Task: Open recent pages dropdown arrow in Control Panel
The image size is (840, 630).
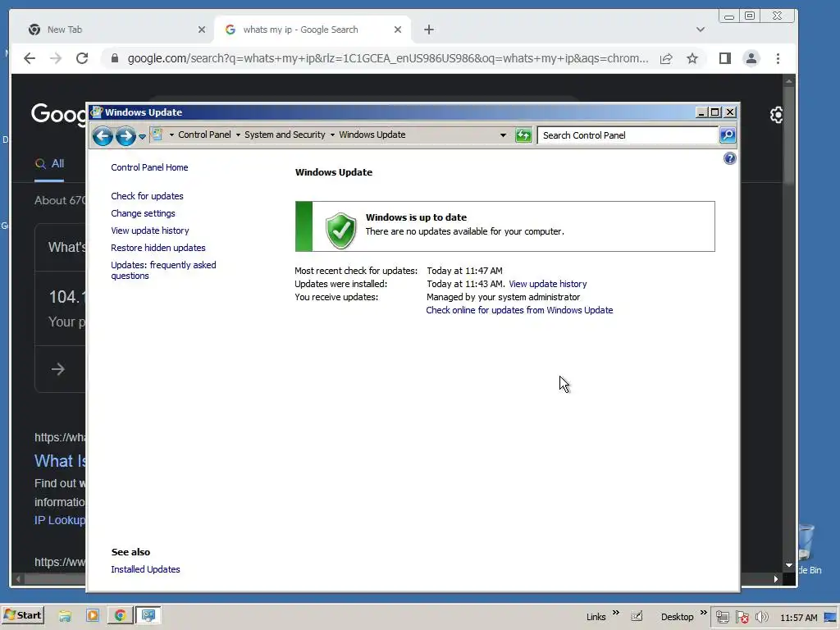Action: (142, 137)
